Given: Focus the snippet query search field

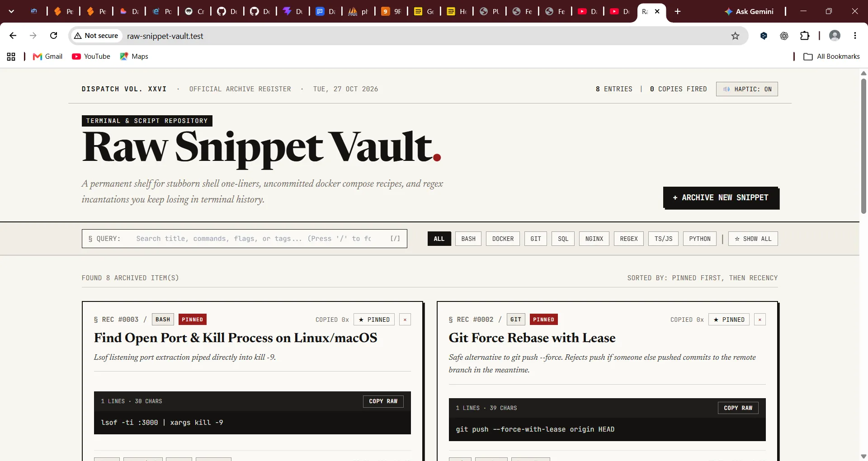Looking at the screenshot, I should [x=244, y=239].
